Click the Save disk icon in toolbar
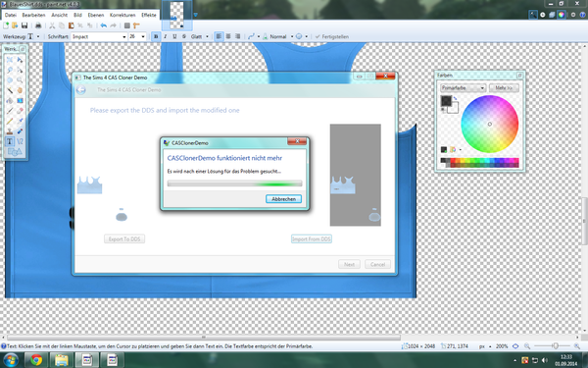The image size is (588, 368). click(24, 26)
